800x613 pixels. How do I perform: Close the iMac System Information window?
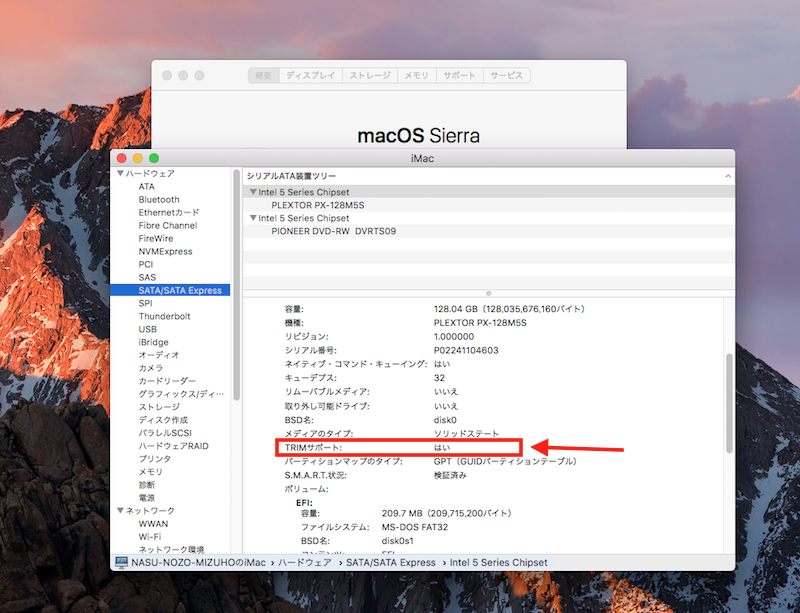click(x=121, y=158)
